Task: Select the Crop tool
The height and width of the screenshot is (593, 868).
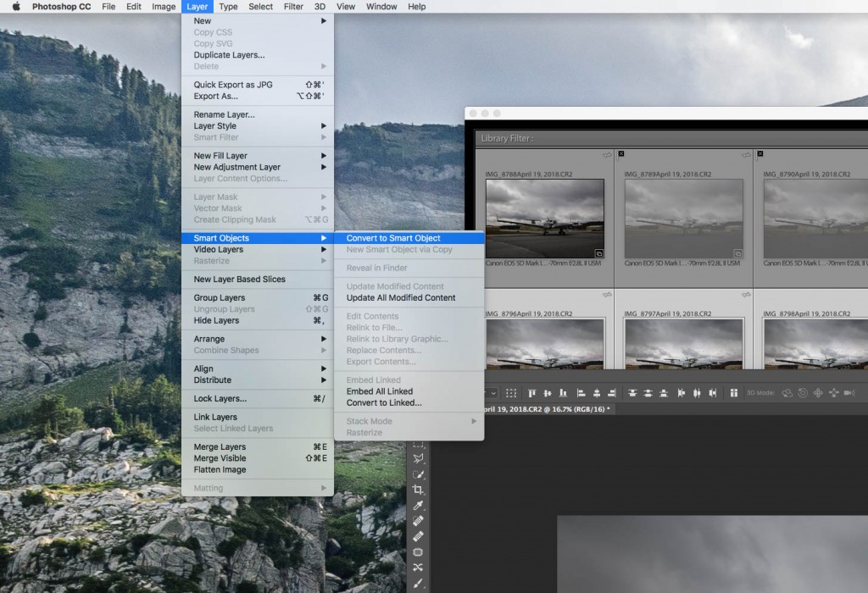Action: point(418,490)
